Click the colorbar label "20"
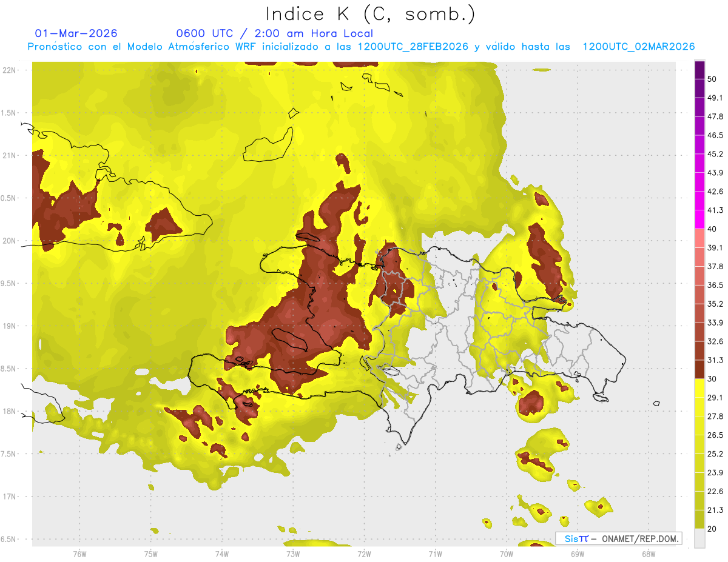This screenshot has width=728, height=562. (713, 529)
